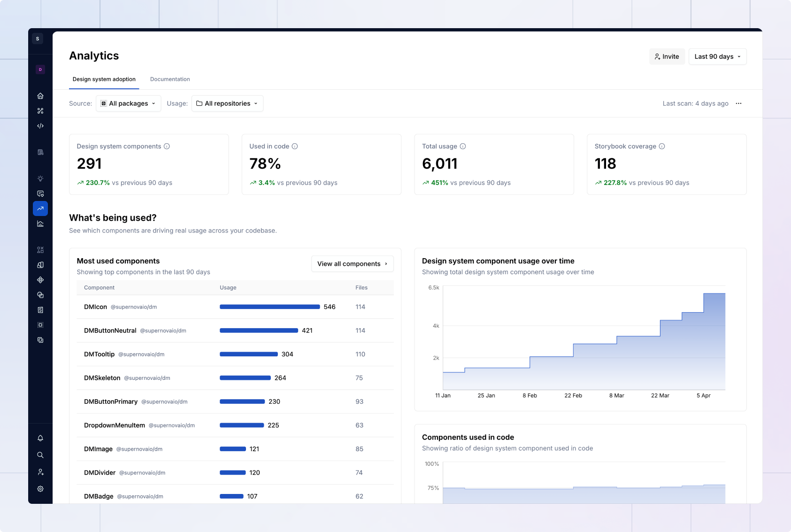Viewport: 791px width, 532px height.
Task: Click the Usage column header
Action: [x=228, y=288]
